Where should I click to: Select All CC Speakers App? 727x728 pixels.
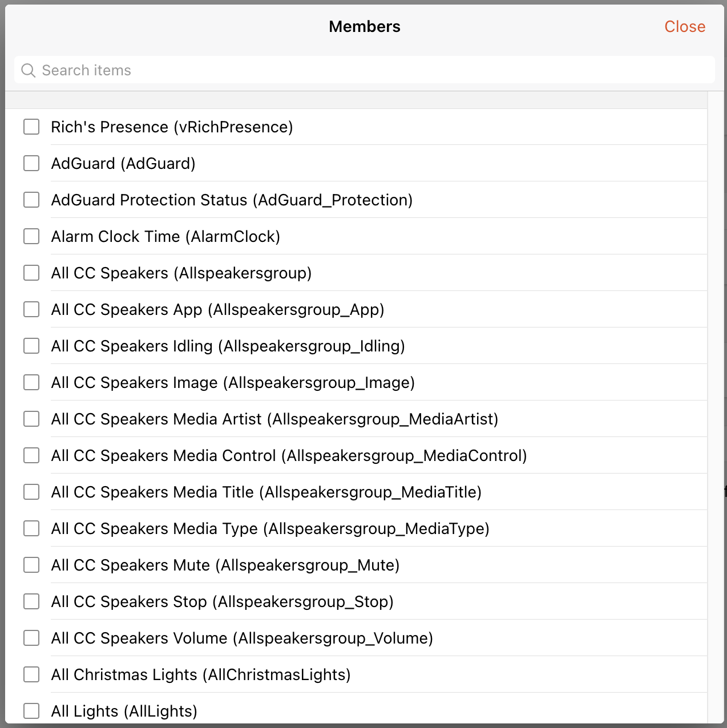pos(31,309)
